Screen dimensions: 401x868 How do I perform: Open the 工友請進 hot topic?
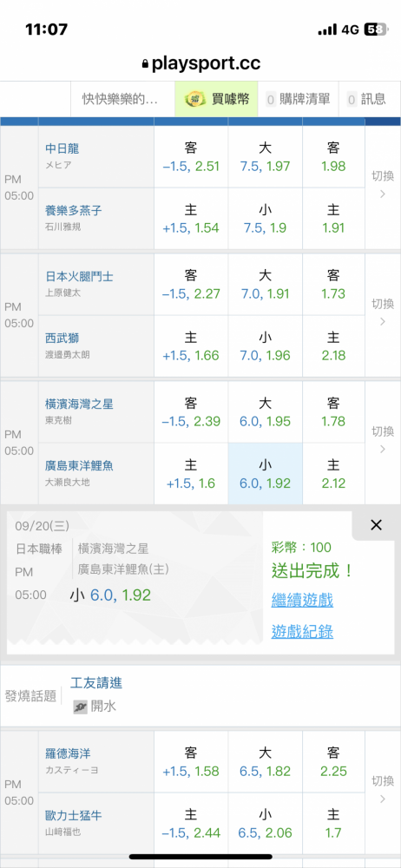pos(96,682)
